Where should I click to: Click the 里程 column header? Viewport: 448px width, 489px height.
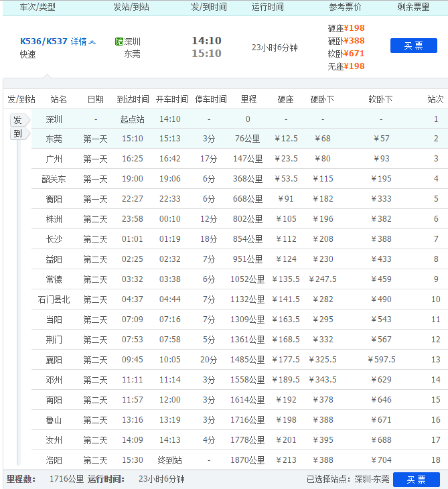(248, 99)
